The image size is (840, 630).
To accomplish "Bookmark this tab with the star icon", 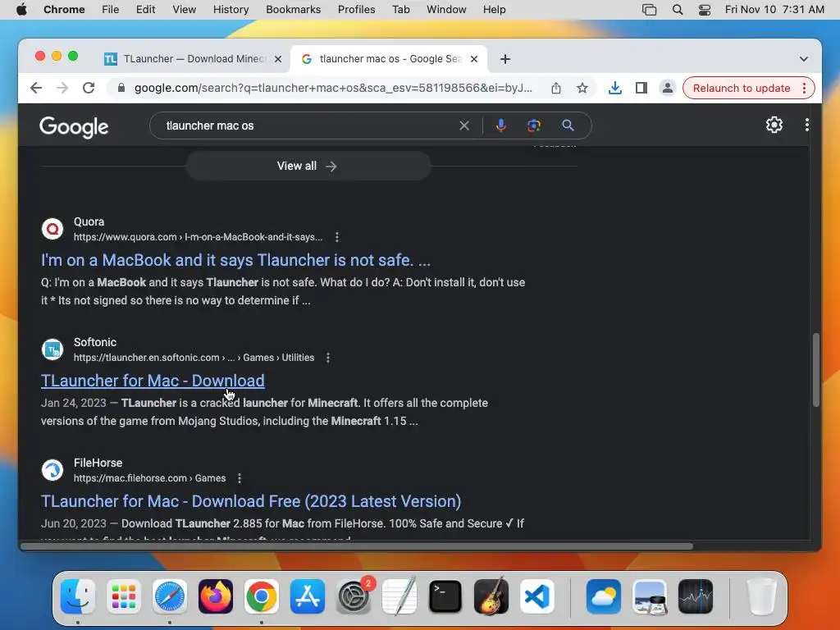I will (x=582, y=88).
